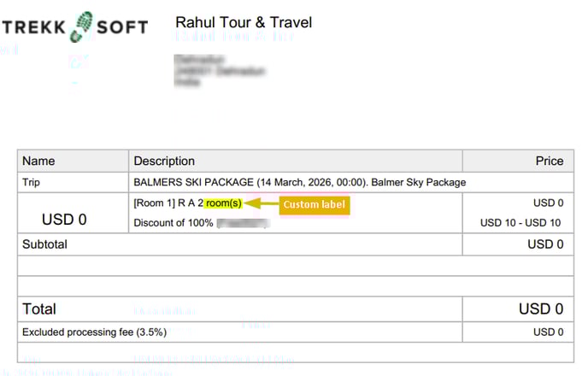The width and height of the screenshot is (588, 376).
Task: Click the USD 10 - USD 10 amount
Action: [x=520, y=223]
